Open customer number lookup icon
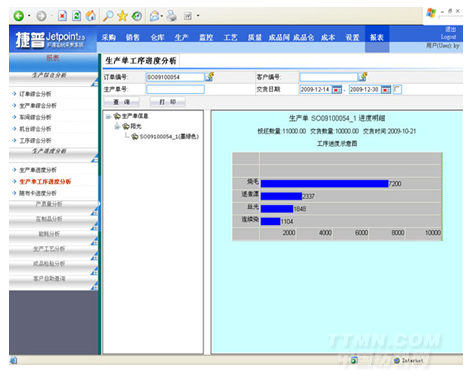Viewport: 473px width, 378px height. click(x=363, y=77)
